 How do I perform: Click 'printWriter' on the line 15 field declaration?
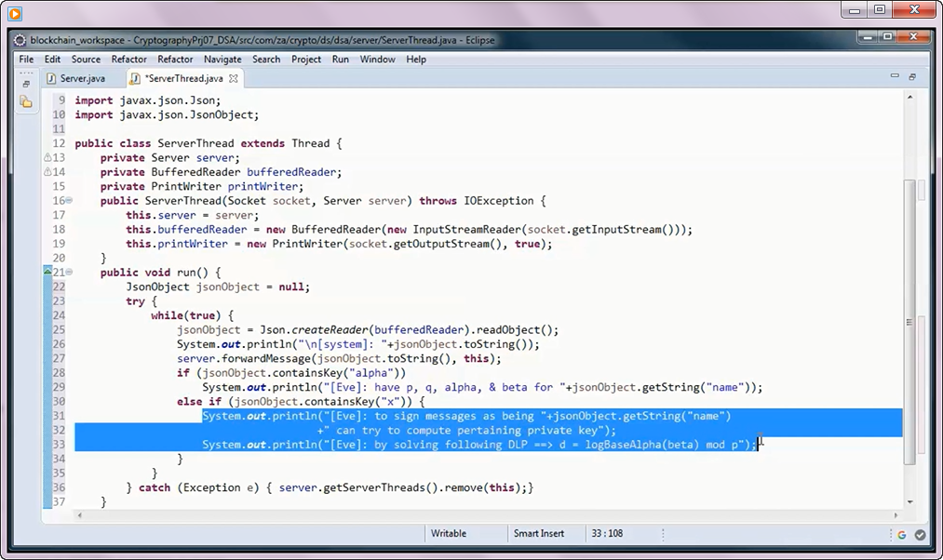point(263,186)
